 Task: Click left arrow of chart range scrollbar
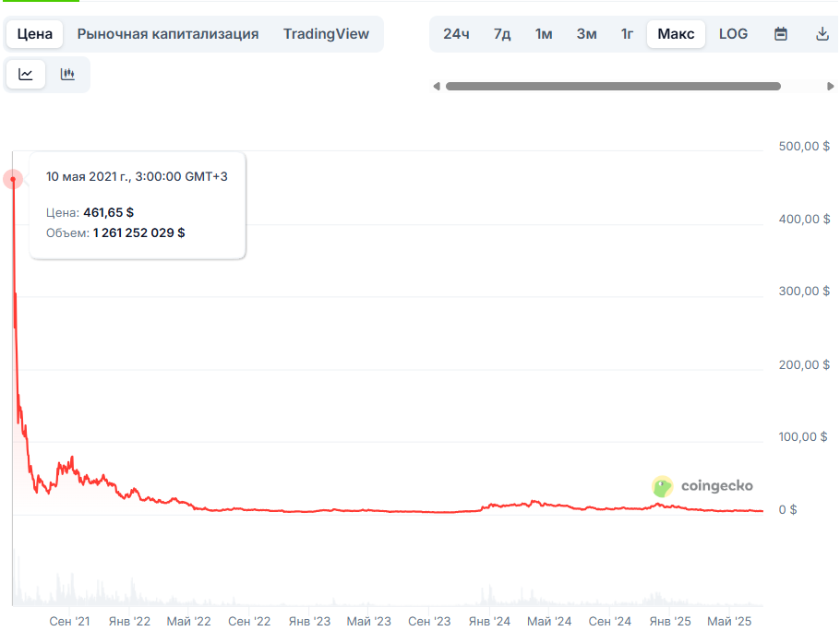tap(437, 86)
